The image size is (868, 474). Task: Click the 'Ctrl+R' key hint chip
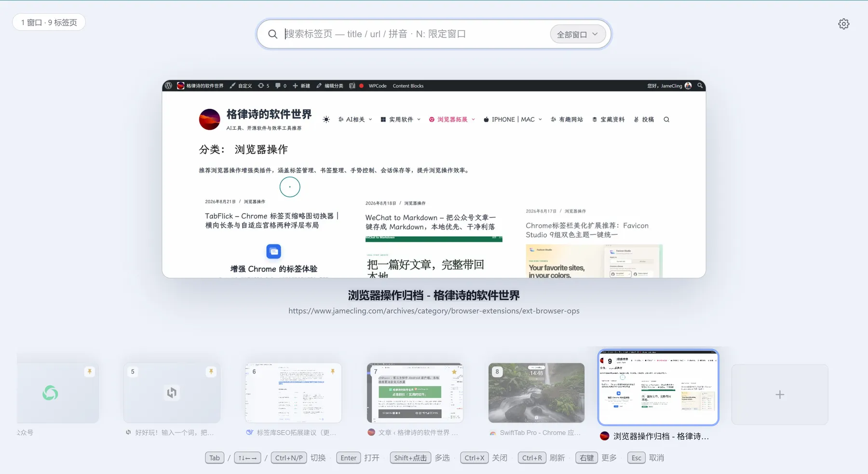(x=532, y=458)
